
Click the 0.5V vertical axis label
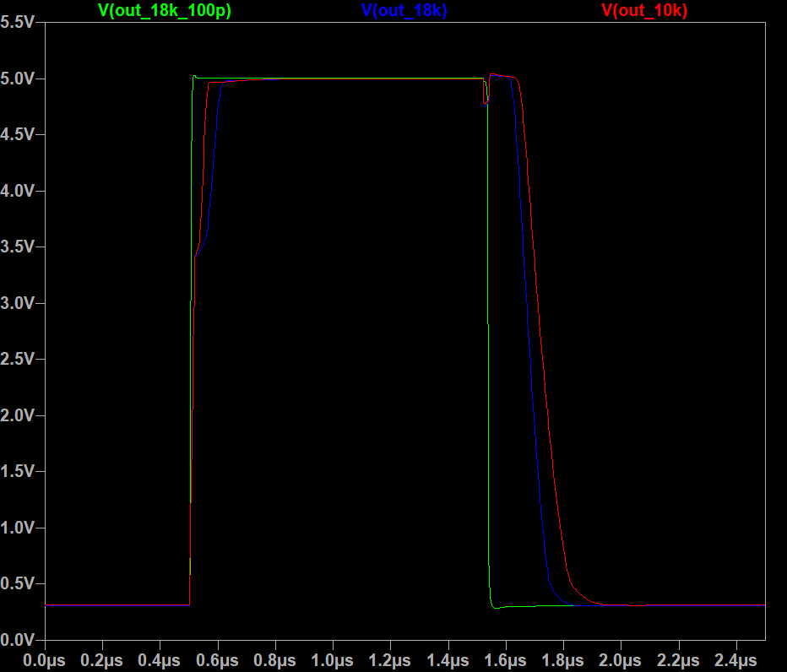(18, 583)
